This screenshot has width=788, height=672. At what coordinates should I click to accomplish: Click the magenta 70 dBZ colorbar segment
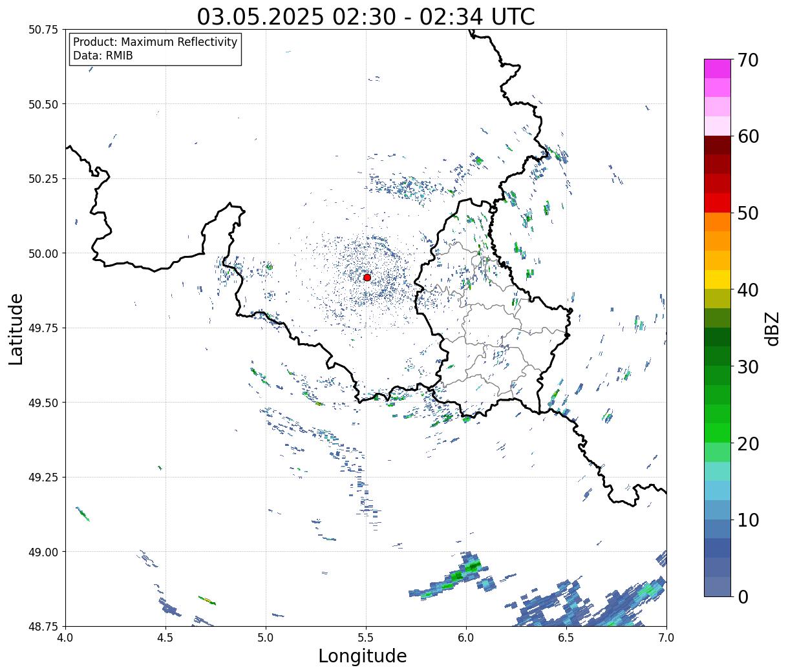pyautogui.click(x=718, y=68)
